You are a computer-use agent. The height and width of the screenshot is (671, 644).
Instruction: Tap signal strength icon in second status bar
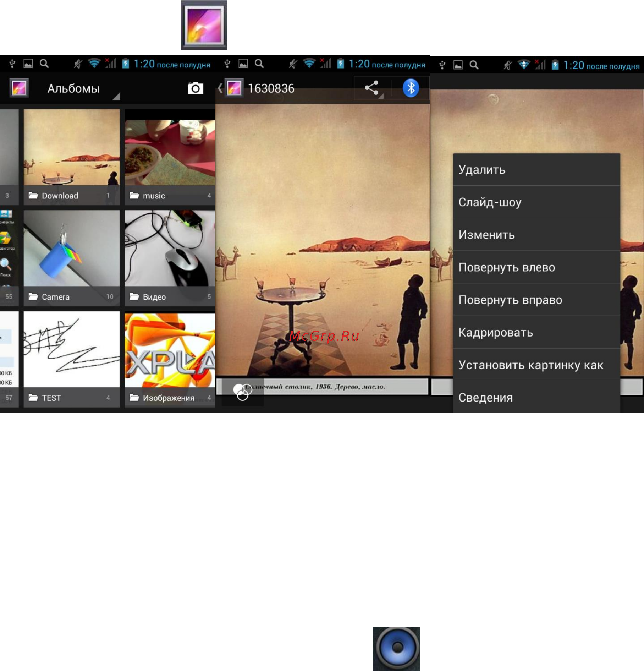pyautogui.click(x=326, y=63)
